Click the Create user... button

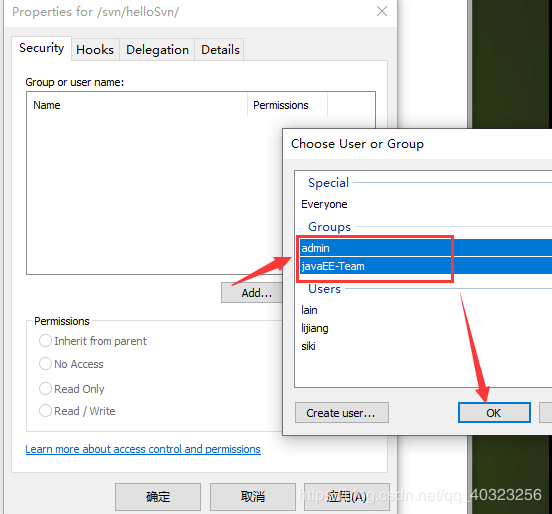click(342, 413)
